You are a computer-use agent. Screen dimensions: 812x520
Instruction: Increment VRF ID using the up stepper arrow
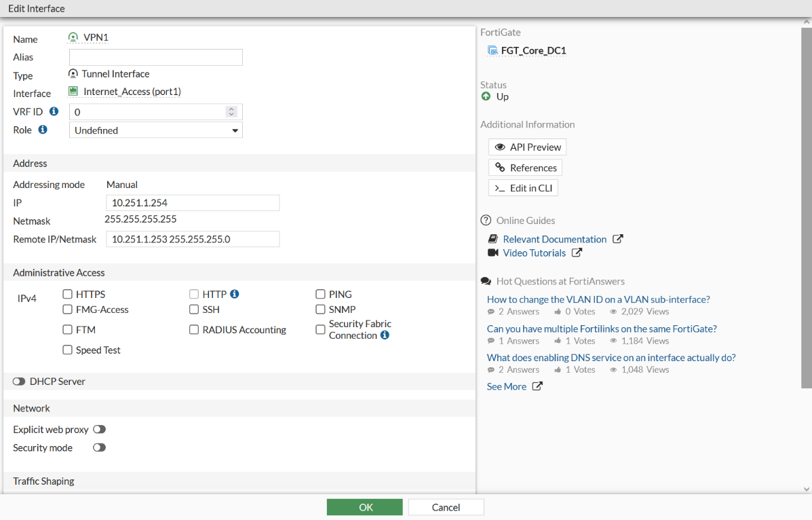pos(231,109)
